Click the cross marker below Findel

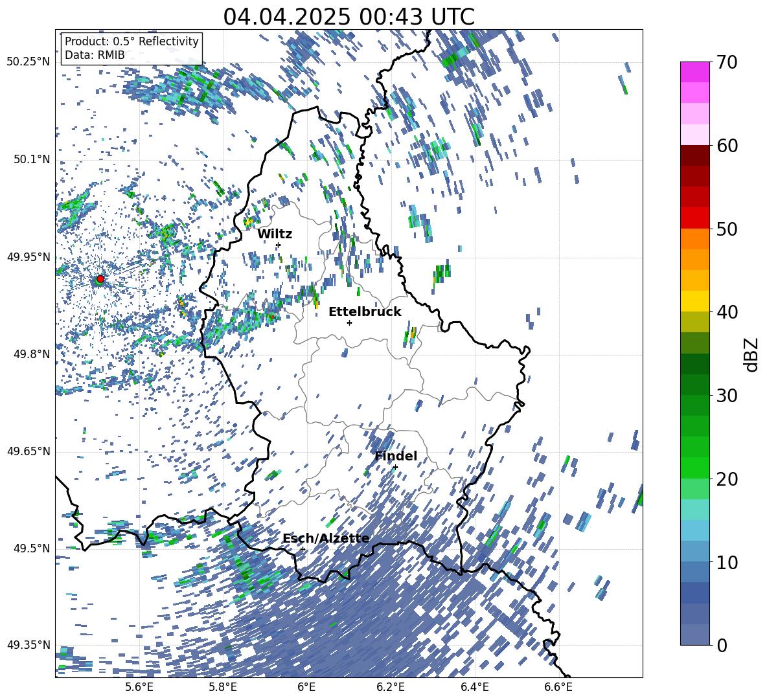pos(395,468)
